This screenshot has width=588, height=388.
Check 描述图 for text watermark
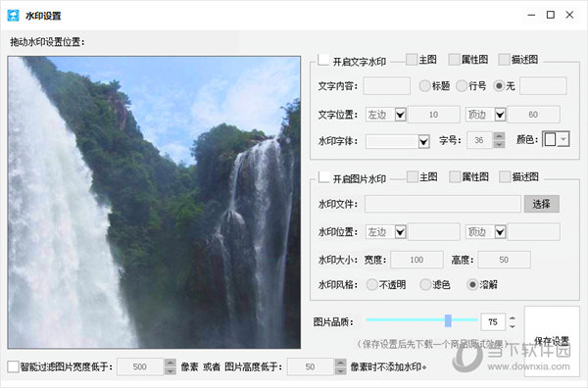pyautogui.click(x=504, y=60)
